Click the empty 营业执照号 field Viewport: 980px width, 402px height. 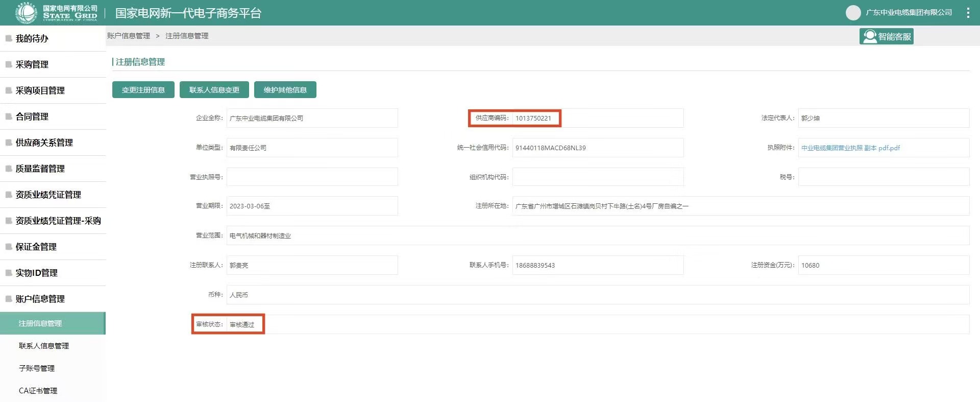312,177
